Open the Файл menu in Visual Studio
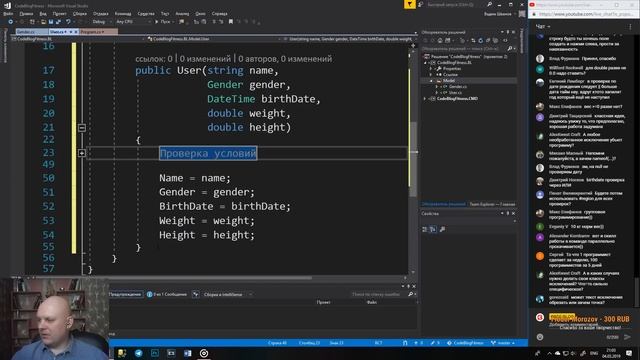The height and width of the screenshot is (360, 640). click(8, 14)
